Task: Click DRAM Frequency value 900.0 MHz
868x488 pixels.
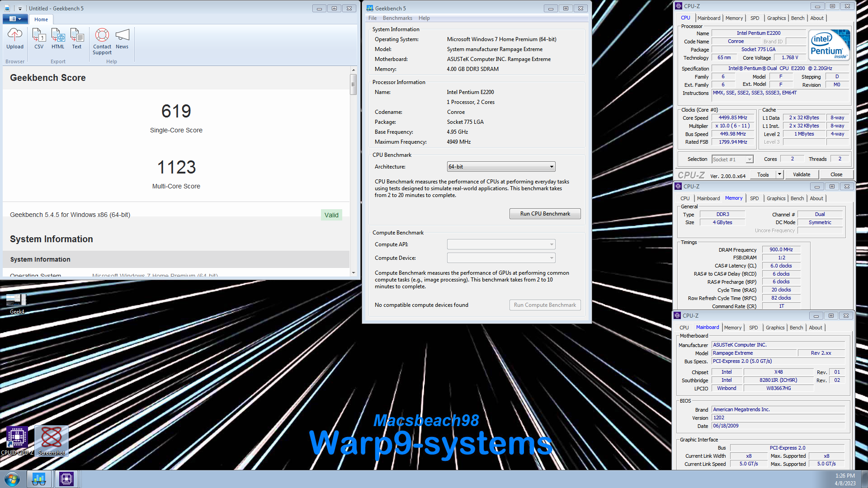Action: (x=781, y=249)
